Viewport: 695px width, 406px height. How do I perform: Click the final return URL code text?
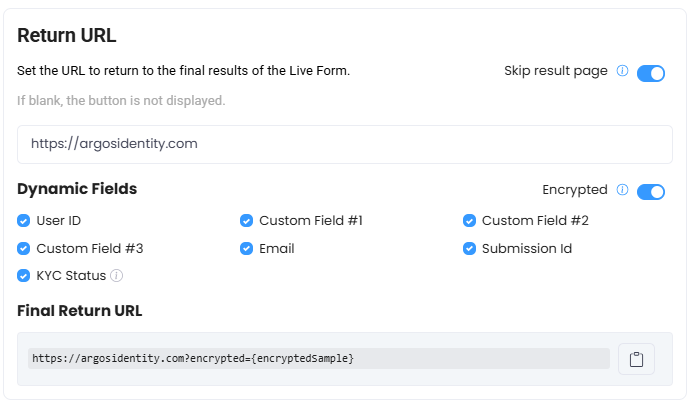click(193, 358)
